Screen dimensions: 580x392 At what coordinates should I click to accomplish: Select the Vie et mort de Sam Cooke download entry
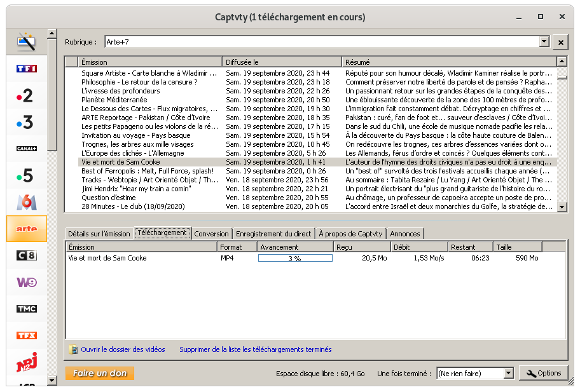304,258
